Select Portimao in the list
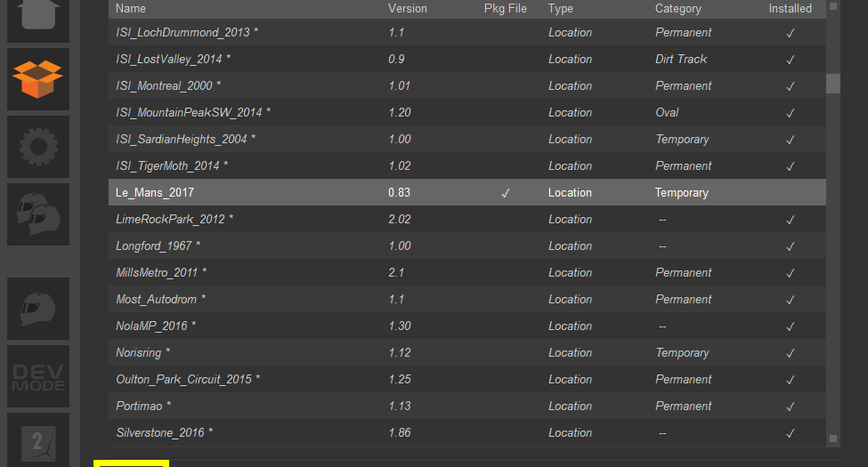868x467 pixels. click(467, 406)
